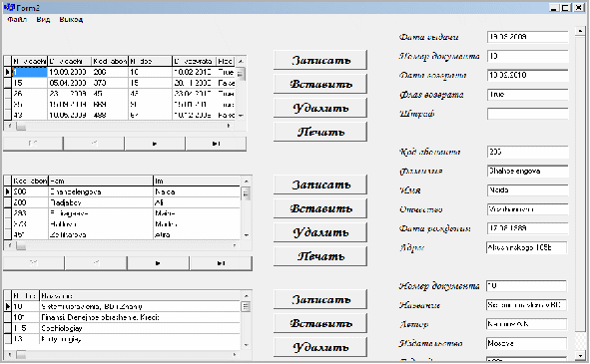The height and width of the screenshot is (364, 590).
Task: Click Вставить button next to the subscribers grid
Action: click(320, 208)
